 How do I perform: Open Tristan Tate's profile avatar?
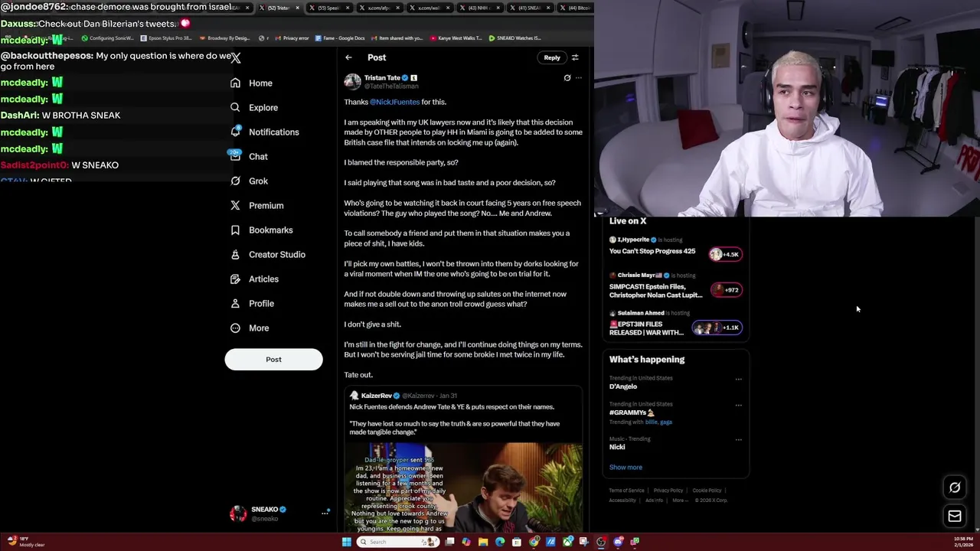[352, 81]
